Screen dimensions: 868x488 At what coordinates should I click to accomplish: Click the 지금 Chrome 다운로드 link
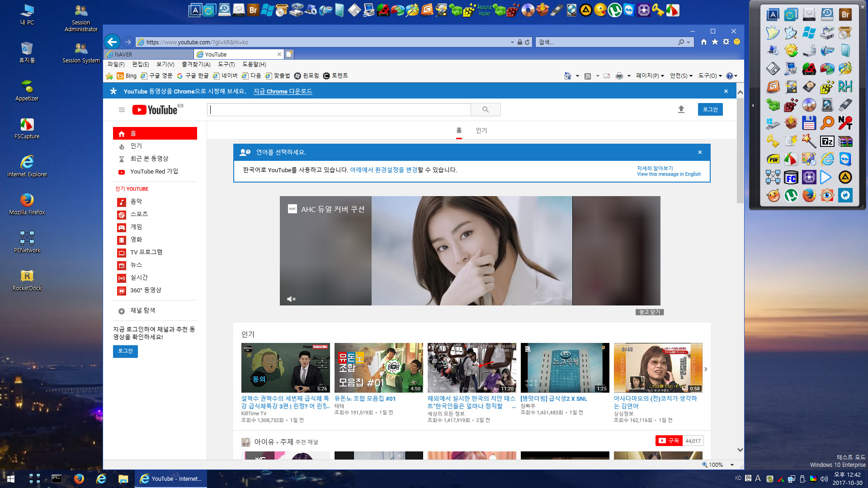point(283,91)
